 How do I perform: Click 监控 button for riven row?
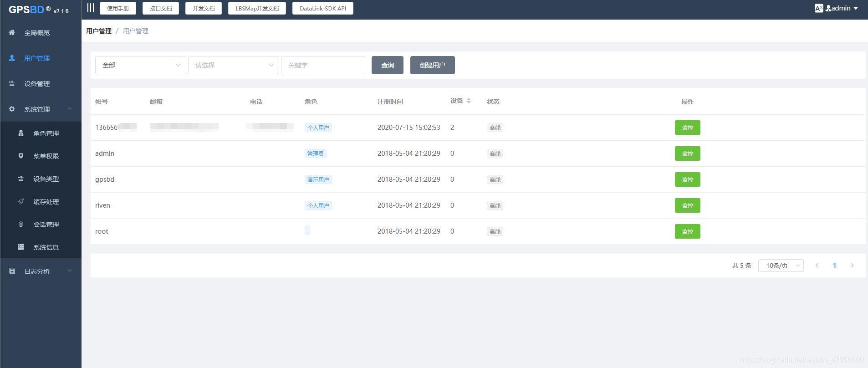click(687, 205)
